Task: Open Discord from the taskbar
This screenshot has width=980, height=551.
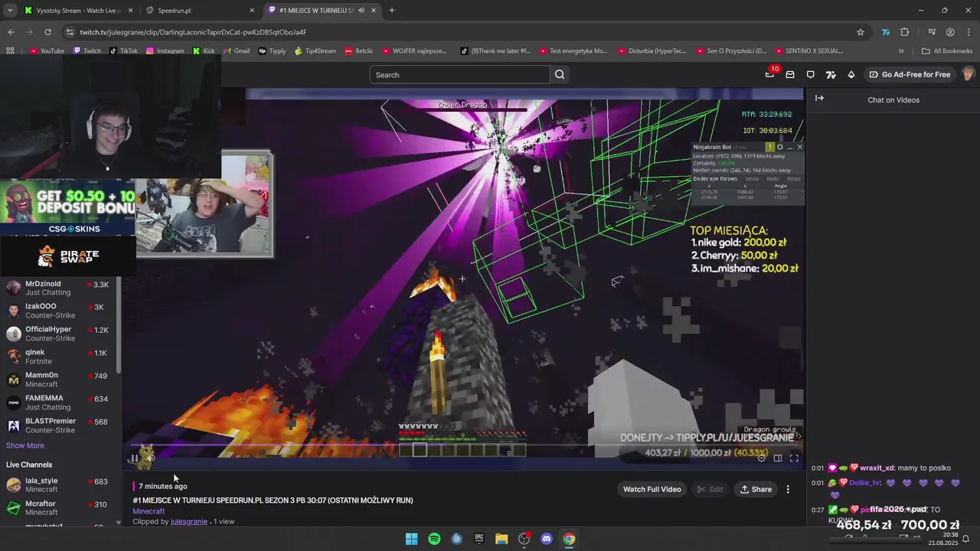Action: tap(547, 539)
